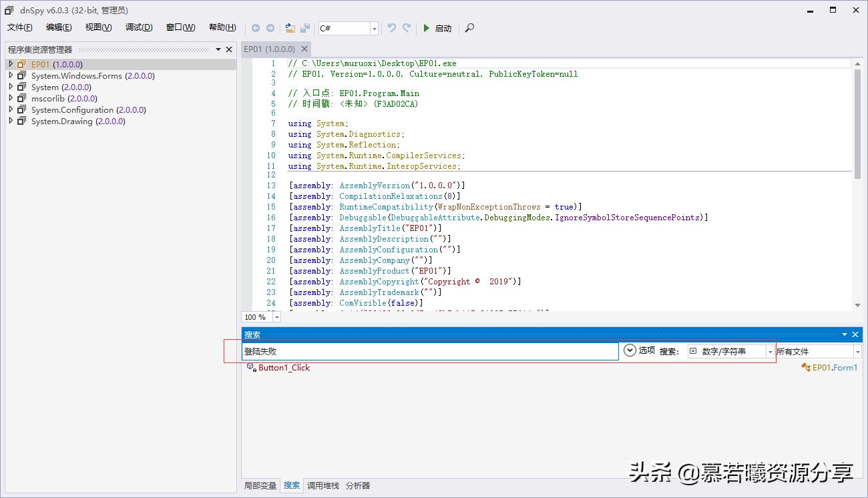Viewport: 868px width, 498px height.
Task: Close the search panel with its X icon
Action: pyautogui.click(x=855, y=334)
